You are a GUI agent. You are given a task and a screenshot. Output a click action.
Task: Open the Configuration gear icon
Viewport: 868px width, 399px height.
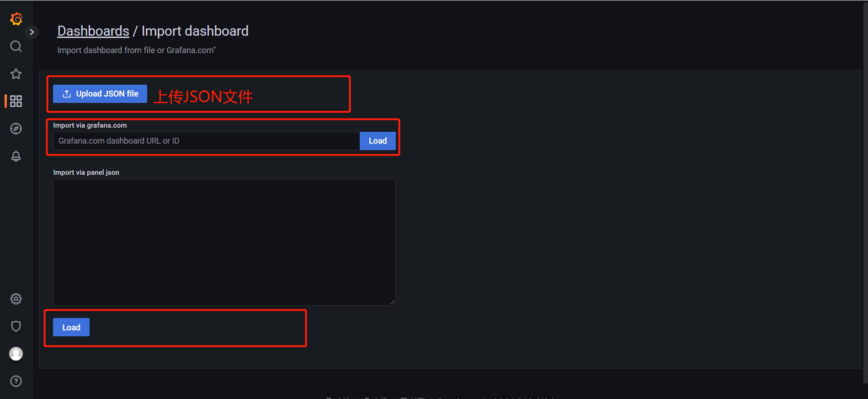[x=16, y=299]
